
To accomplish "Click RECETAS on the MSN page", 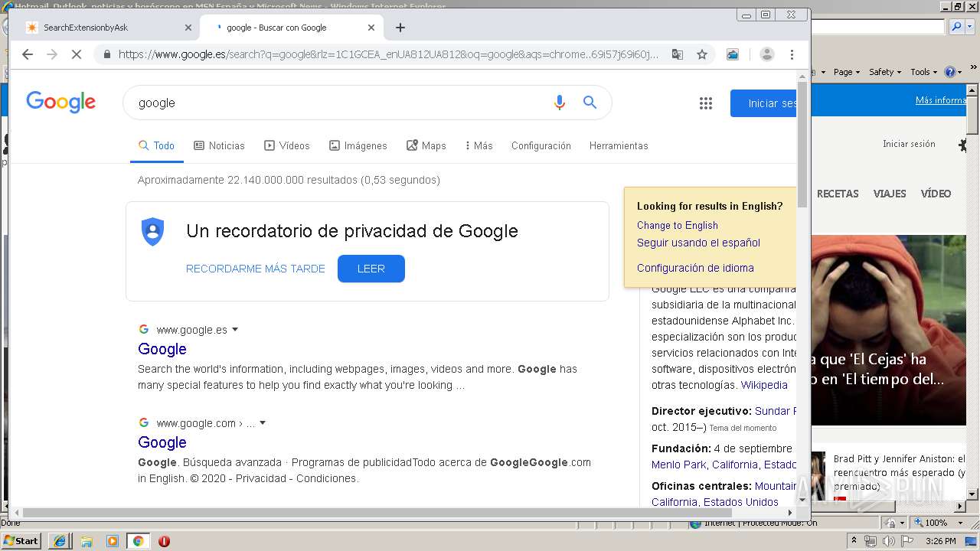I will [x=838, y=194].
